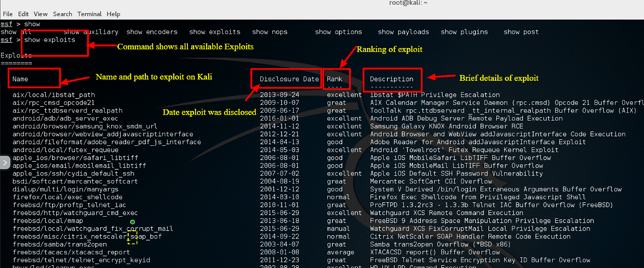
Task: Click the green dot marker in the terminal
Action: [132, 222]
